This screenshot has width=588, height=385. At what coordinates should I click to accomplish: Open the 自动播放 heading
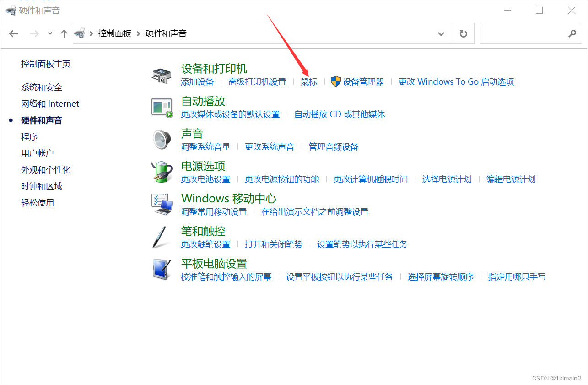203,101
